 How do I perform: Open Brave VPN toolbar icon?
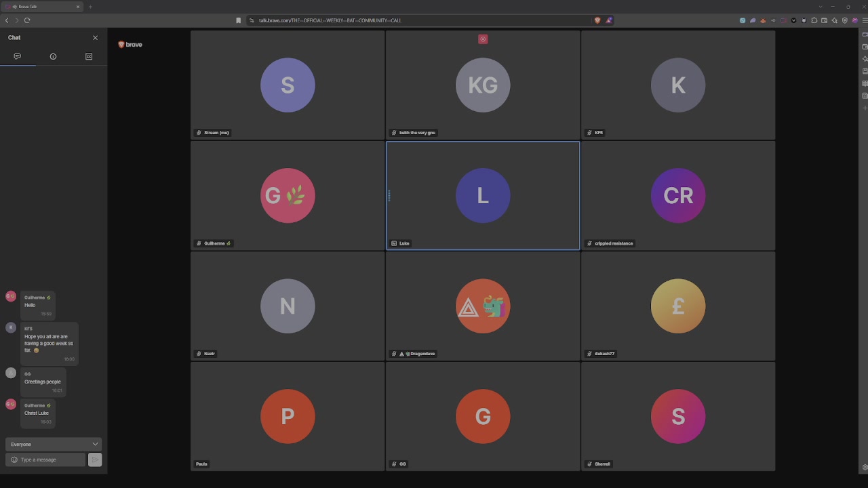[x=845, y=20]
